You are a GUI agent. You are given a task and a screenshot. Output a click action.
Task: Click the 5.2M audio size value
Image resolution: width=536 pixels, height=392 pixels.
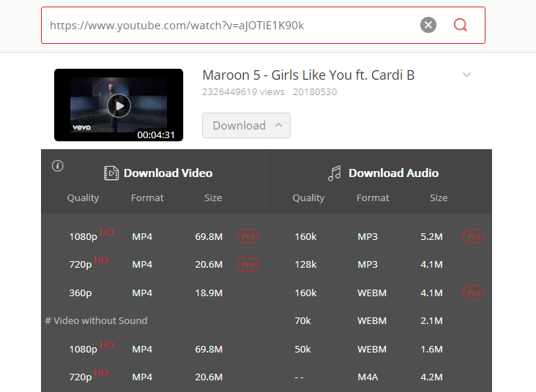click(431, 236)
